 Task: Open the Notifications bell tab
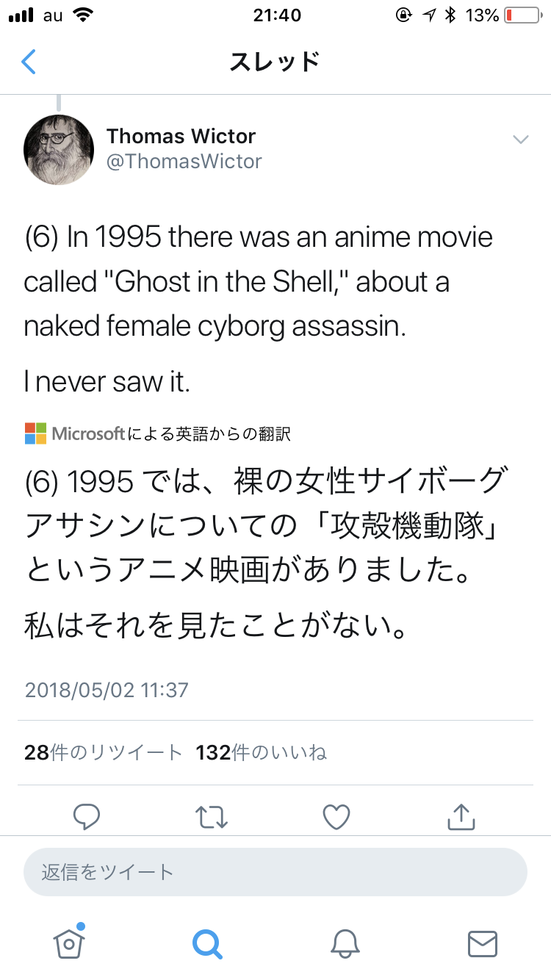[x=345, y=943]
